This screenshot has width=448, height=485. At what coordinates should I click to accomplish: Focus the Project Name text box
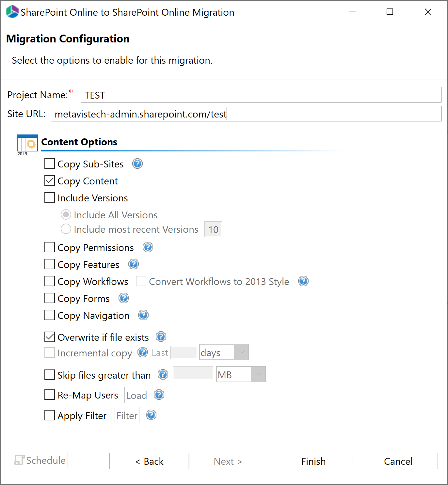(261, 95)
